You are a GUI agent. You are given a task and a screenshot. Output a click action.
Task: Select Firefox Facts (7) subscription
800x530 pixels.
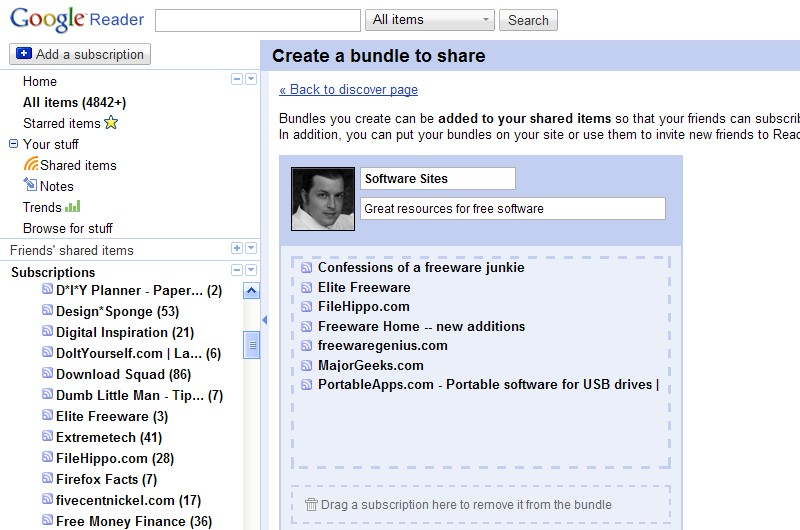tap(107, 479)
